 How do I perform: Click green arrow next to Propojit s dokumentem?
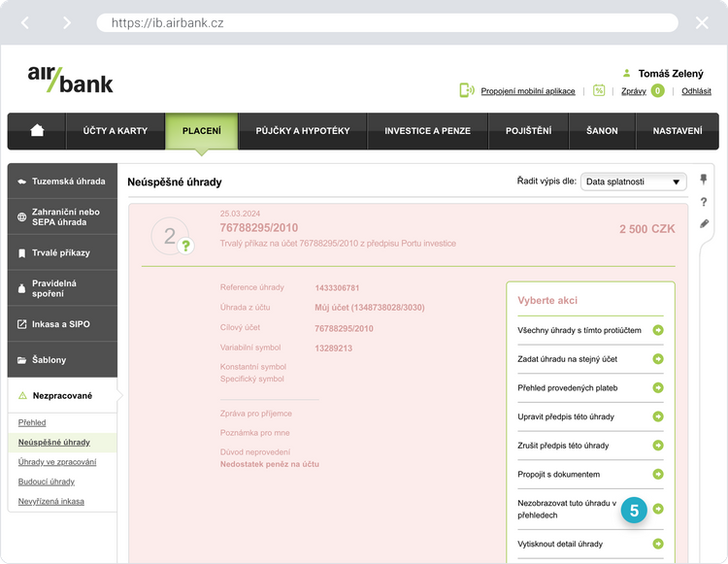(x=658, y=475)
